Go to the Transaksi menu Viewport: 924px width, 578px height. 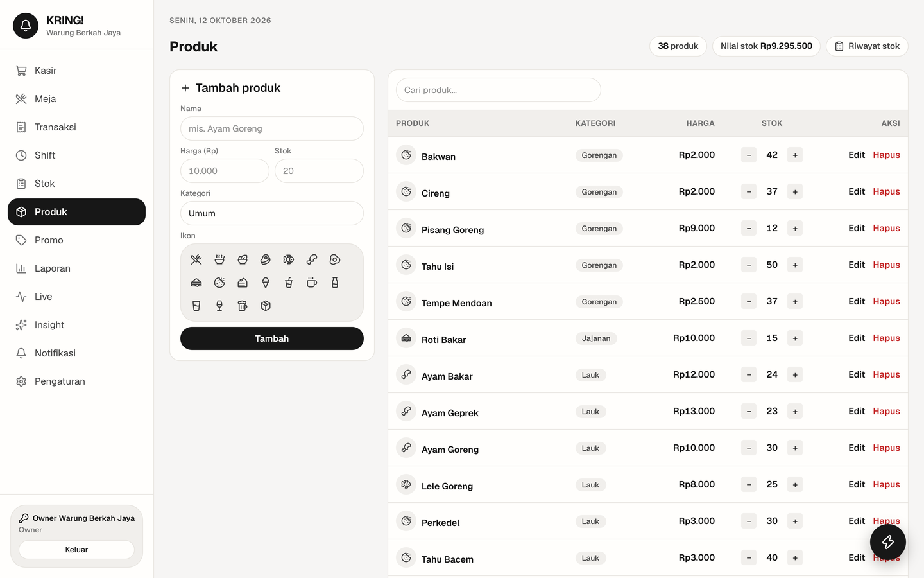76,127
